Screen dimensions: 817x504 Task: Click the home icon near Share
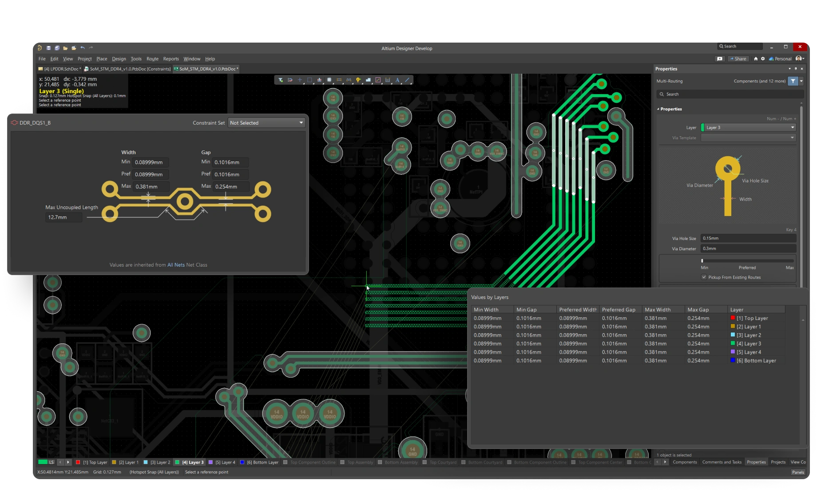[x=756, y=59]
